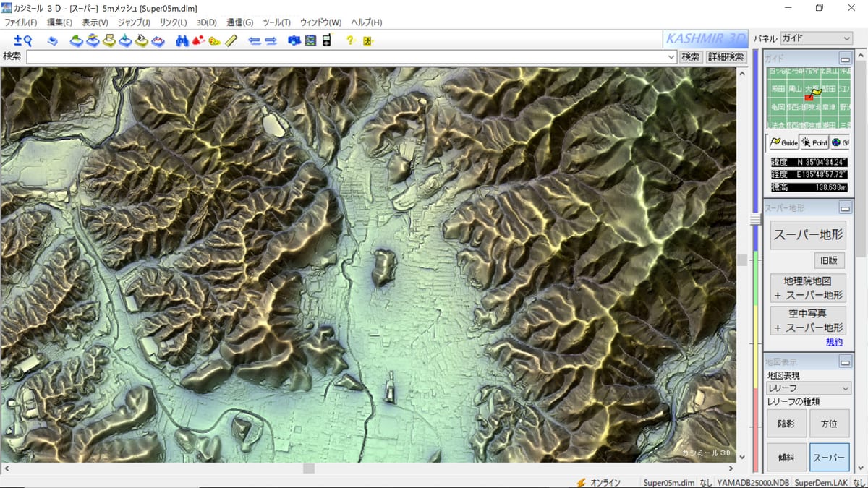Open the camera 3D view tool
This screenshot has width=868, height=488.
click(294, 40)
